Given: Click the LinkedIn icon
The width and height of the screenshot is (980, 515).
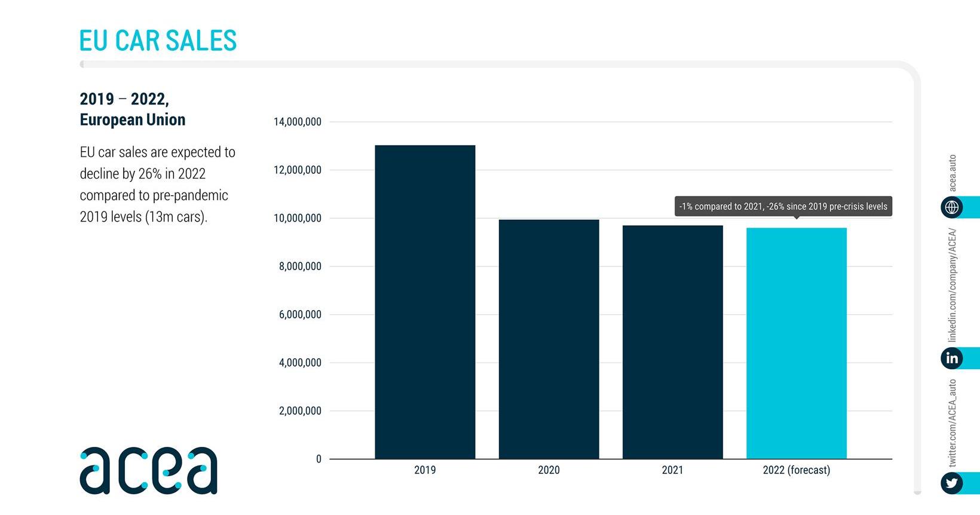Looking at the screenshot, I should 952,358.
